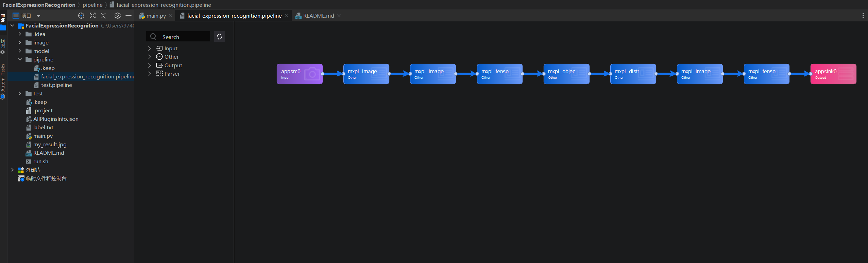Click the Other category icon in plugin list

[x=159, y=57]
